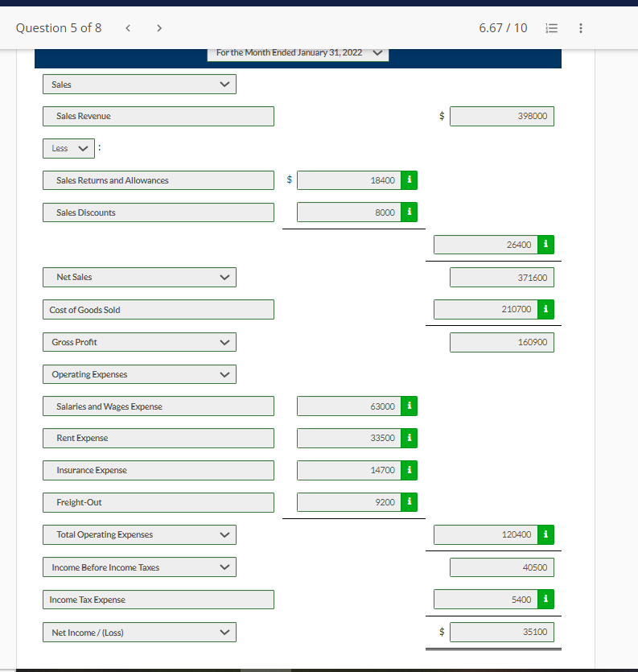This screenshot has height=672, width=638.
Task: Open the question list menu near the score
Action: pyautogui.click(x=551, y=27)
